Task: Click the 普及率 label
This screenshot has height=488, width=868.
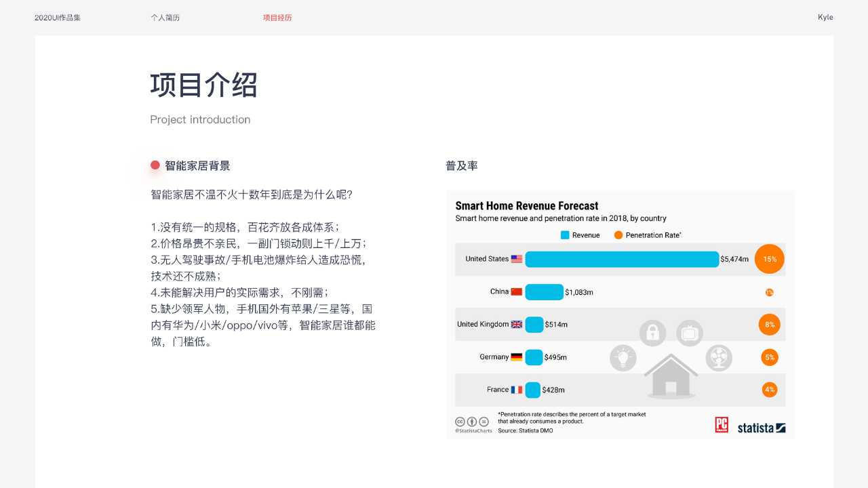Action: [x=462, y=165]
